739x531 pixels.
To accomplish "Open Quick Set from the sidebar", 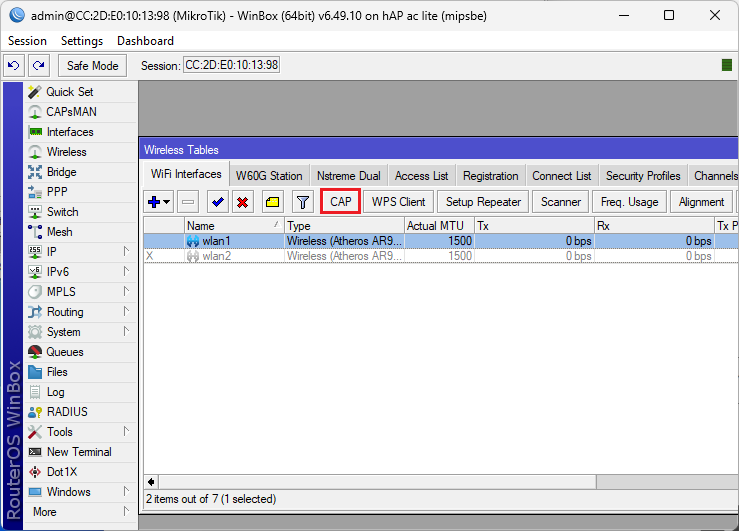I will [80, 92].
